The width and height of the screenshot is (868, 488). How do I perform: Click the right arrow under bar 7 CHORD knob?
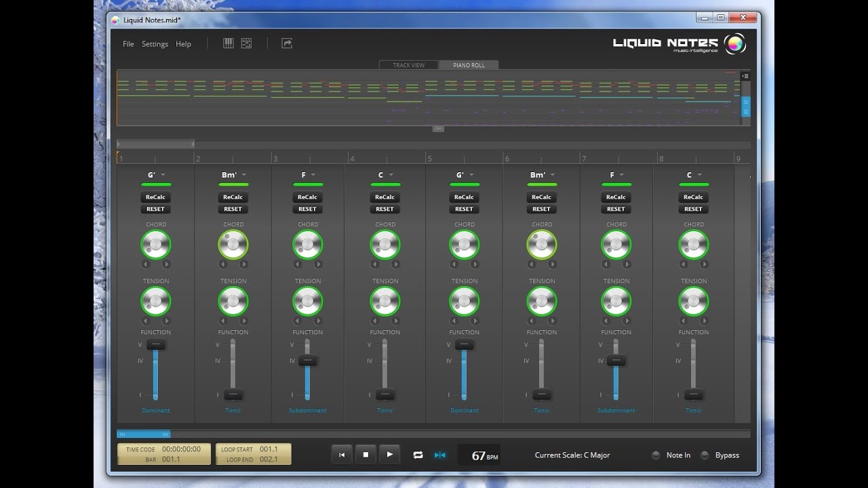[627, 264]
